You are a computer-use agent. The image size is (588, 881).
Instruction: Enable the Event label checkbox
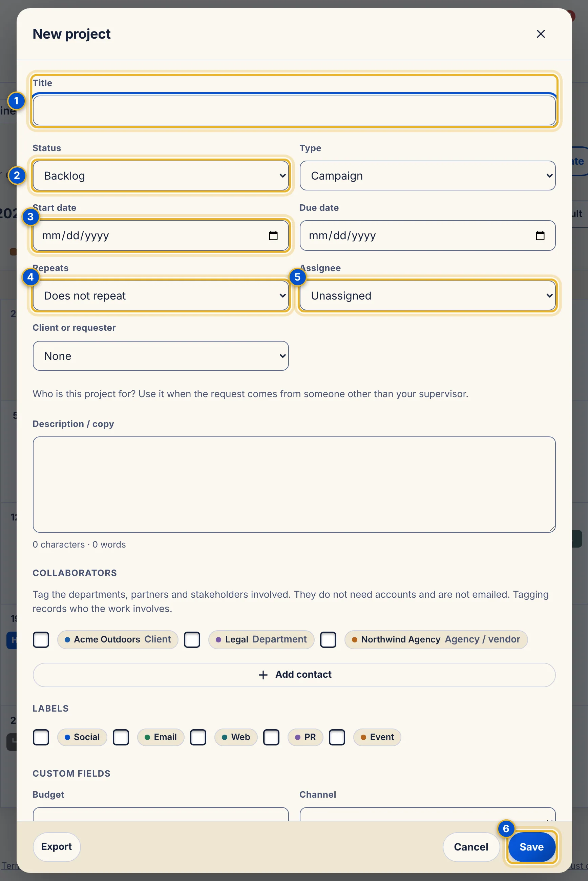coord(337,737)
